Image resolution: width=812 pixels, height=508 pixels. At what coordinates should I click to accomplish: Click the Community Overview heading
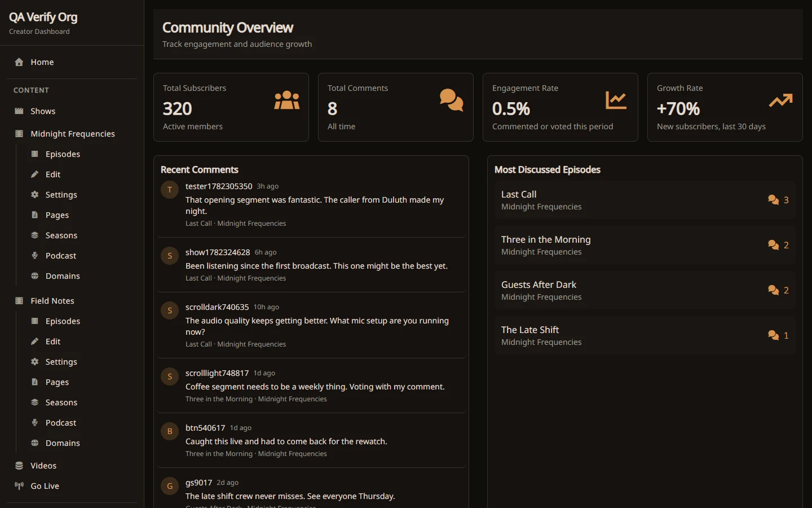point(228,28)
